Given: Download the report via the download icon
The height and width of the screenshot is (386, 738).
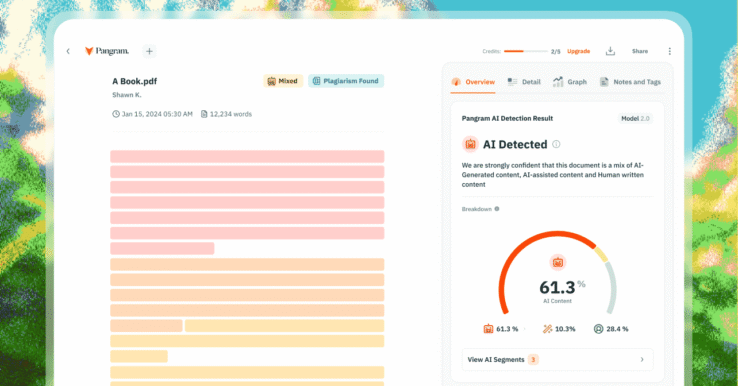Looking at the screenshot, I should pyautogui.click(x=610, y=51).
